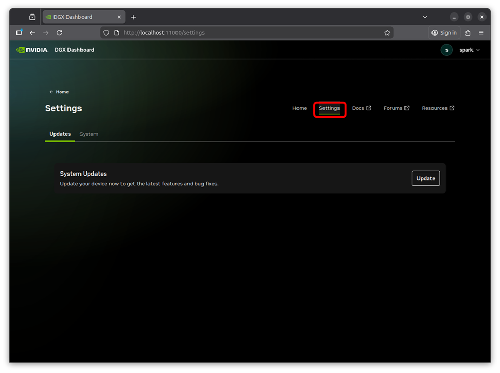Minimize the browser window
The height and width of the screenshot is (373, 500).
pos(454,17)
